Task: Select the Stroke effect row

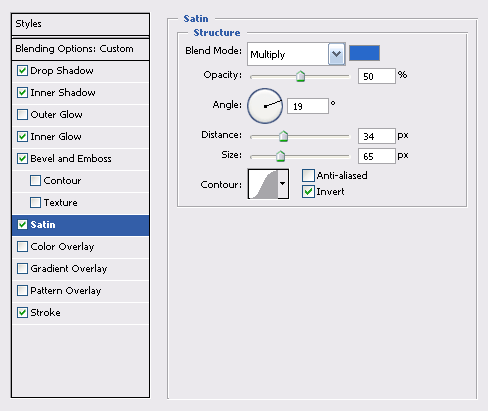Action: (x=80, y=313)
